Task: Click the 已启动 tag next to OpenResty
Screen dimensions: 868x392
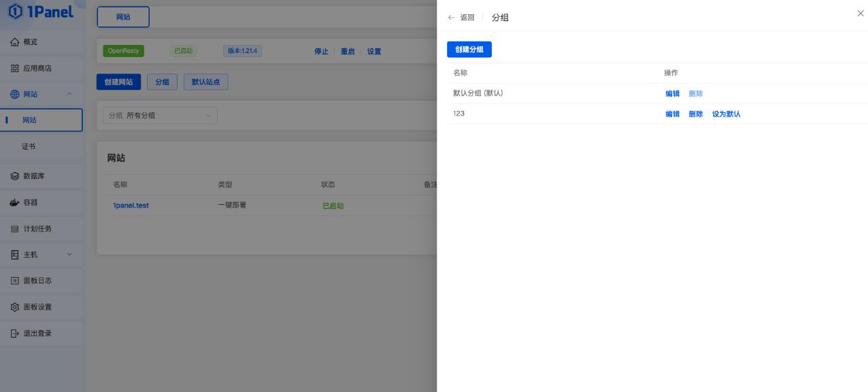Action: click(x=182, y=51)
